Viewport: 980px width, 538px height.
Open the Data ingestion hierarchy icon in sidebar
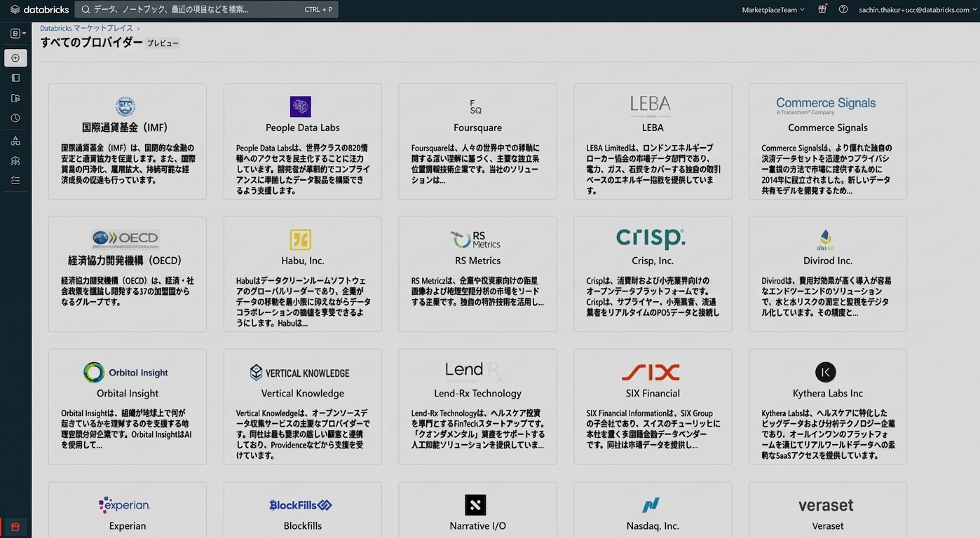point(15,141)
